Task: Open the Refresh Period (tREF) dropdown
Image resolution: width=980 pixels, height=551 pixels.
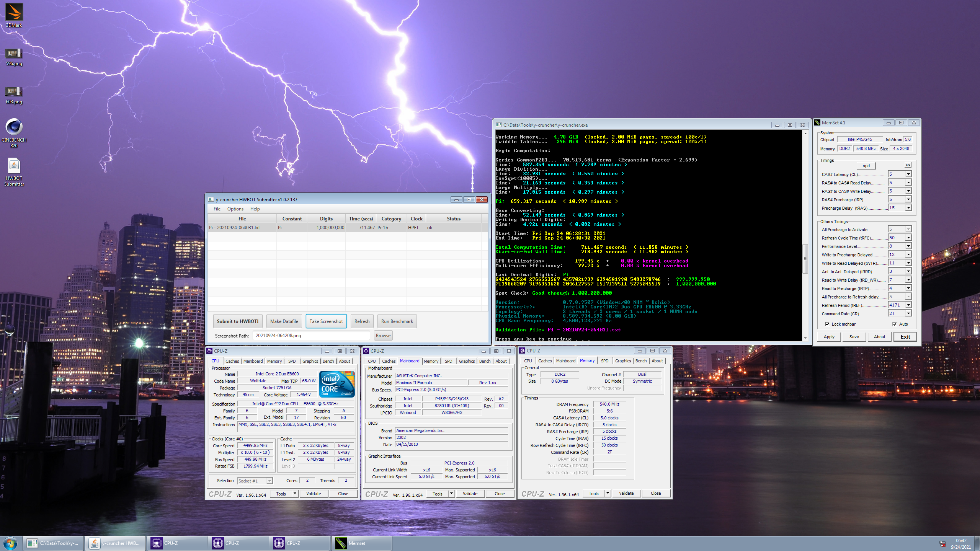Action: pos(908,305)
